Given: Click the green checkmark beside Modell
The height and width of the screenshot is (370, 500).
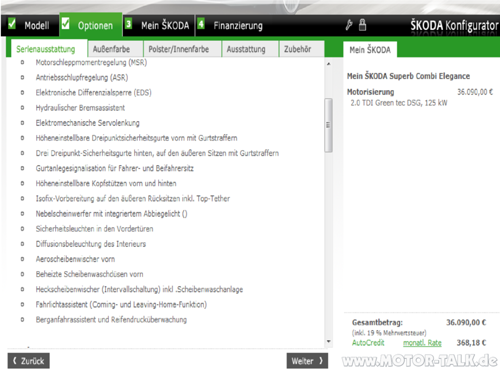Looking at the screenshot, I should click(x=12, y=23).
